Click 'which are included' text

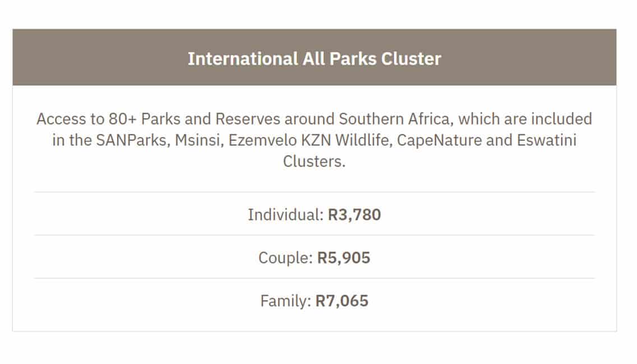pyautogui.click(x=525, y=119)
